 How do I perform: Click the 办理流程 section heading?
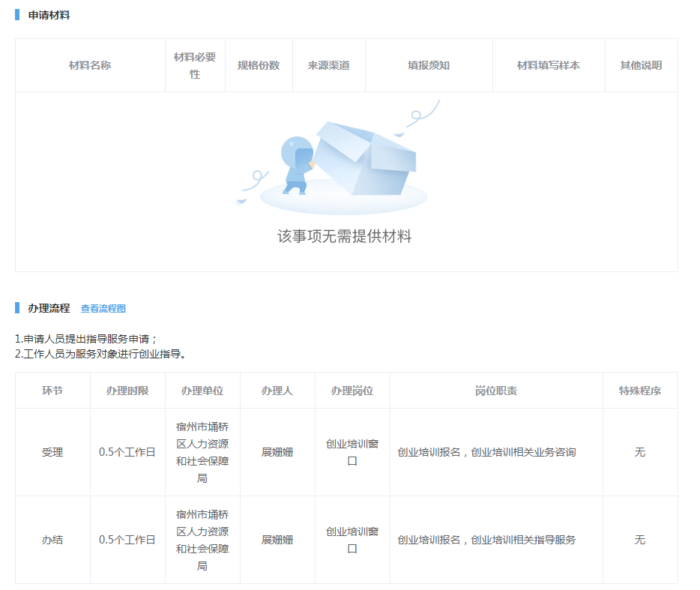click(49, 308)
